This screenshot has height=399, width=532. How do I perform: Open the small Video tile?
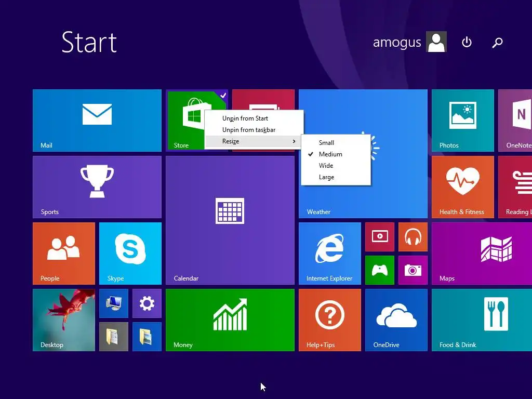[380, 237]
